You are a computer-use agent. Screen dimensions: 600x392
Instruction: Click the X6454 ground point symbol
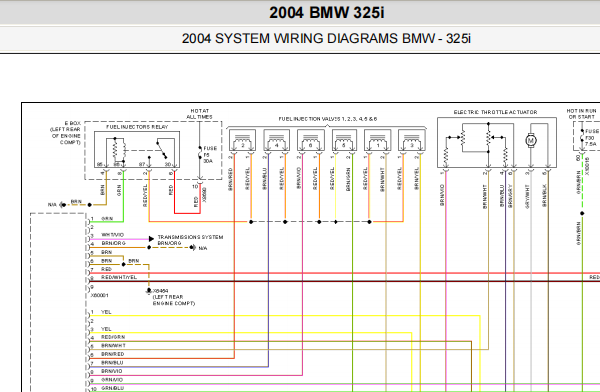pyautogui.click(x=149, y=291)
